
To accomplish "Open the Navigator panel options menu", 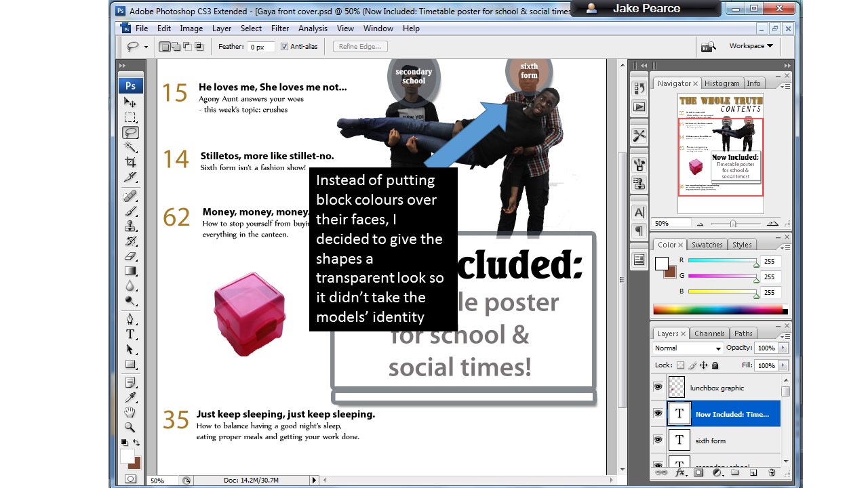I will [785, 85].
